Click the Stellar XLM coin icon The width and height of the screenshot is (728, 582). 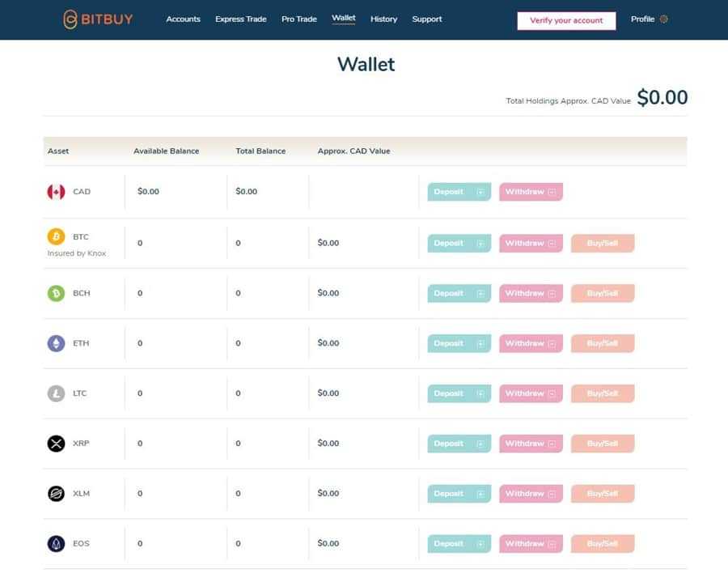(55, 493)
